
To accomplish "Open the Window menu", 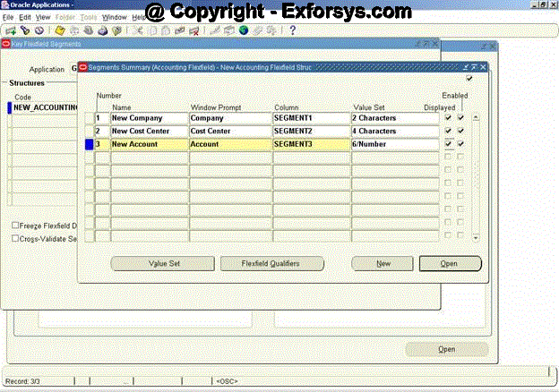I will pos(114,17).
